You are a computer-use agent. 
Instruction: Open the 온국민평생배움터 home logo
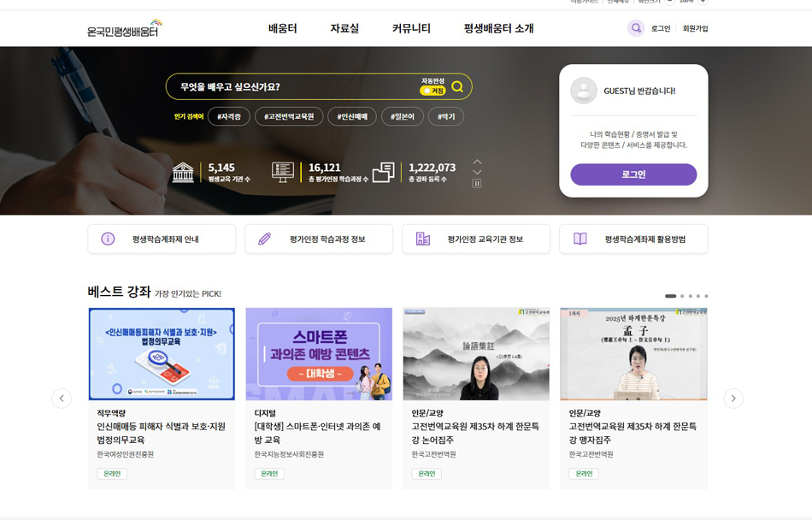[124, 28]
